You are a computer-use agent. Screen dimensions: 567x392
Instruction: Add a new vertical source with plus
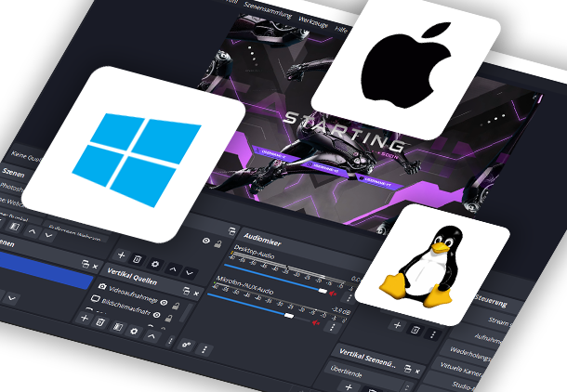click(85, 318)
